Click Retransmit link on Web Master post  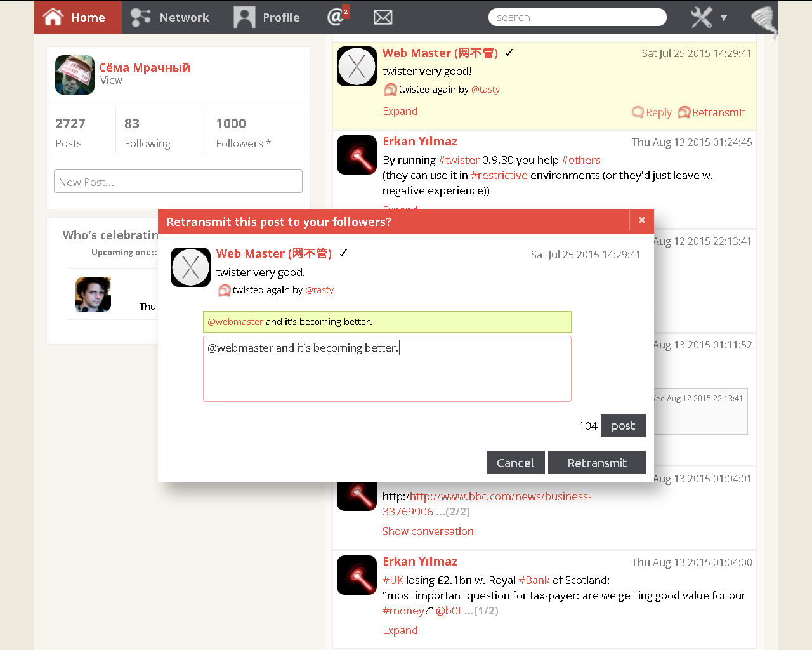718,112
